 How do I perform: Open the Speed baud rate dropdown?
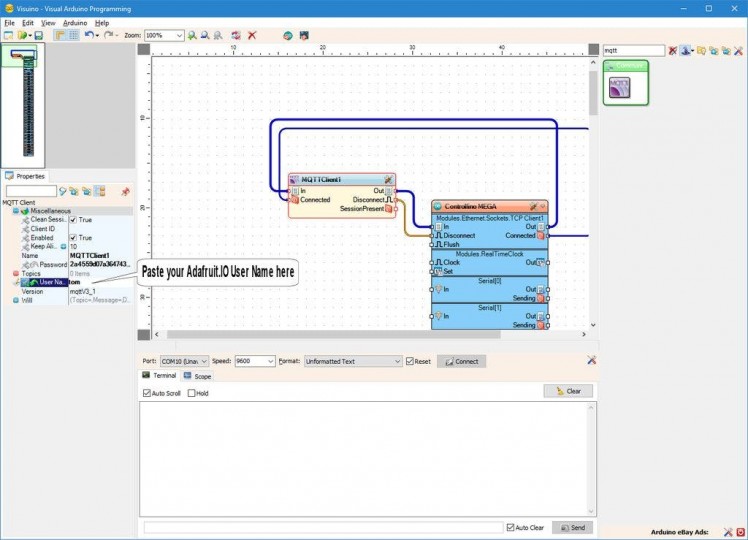pos(269,361)
